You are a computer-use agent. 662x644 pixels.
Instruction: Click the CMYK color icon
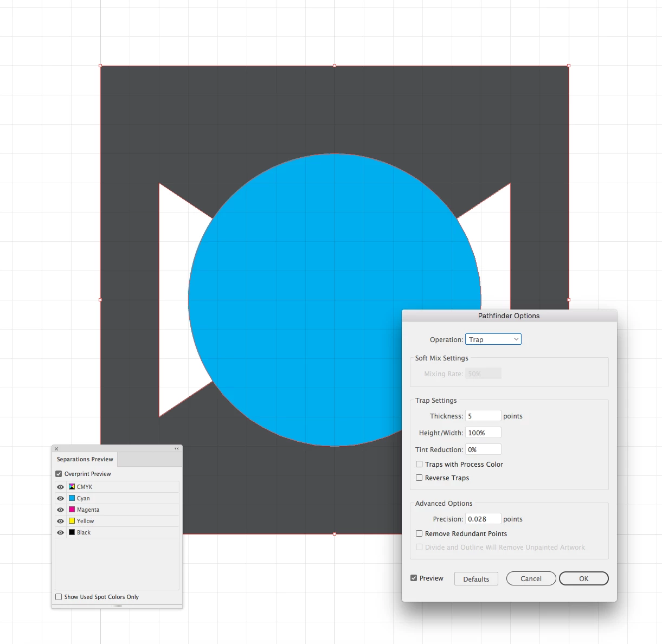point(72,487)
